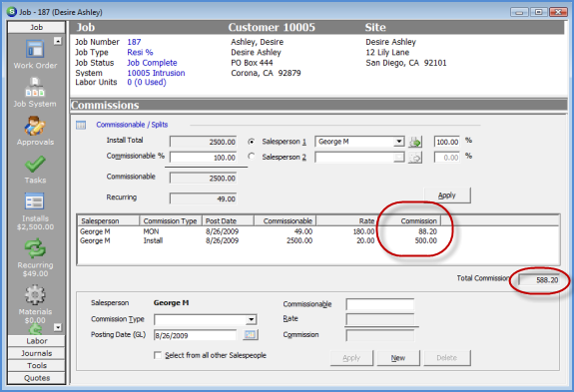Sort by the Commission Type column header
The height and width of the screenshot is (392, 574).
pyautogui.click(x=171, y=220)
